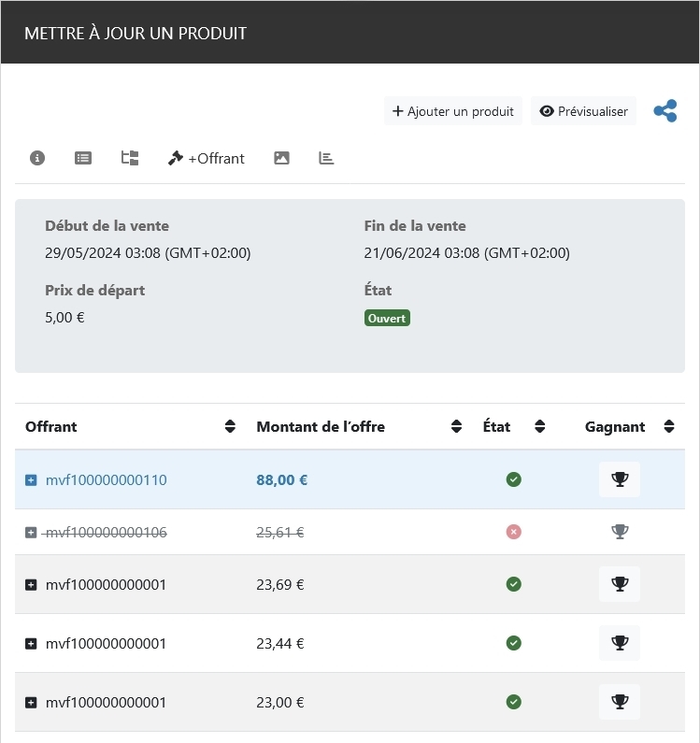Expand the struck-through mvf100000000106 row
This screenshot has width=700, height=743.
(31, 532)
